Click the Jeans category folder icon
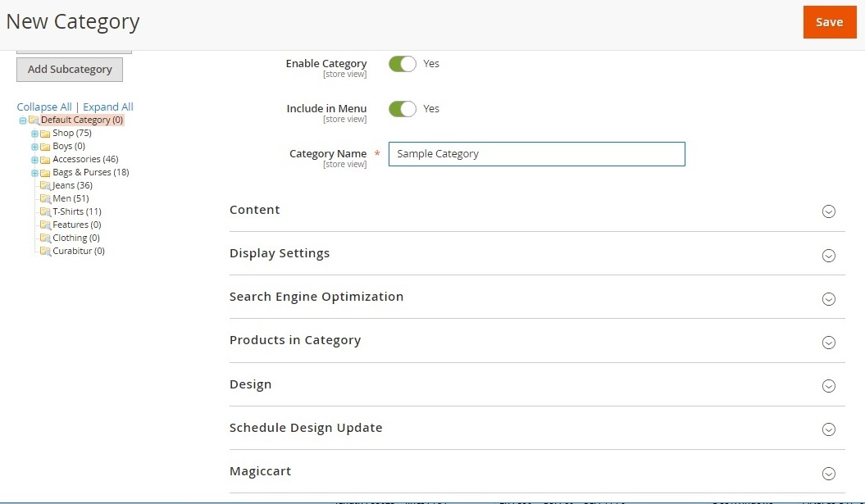Screen dimensions: 865x504 (45, 186)
